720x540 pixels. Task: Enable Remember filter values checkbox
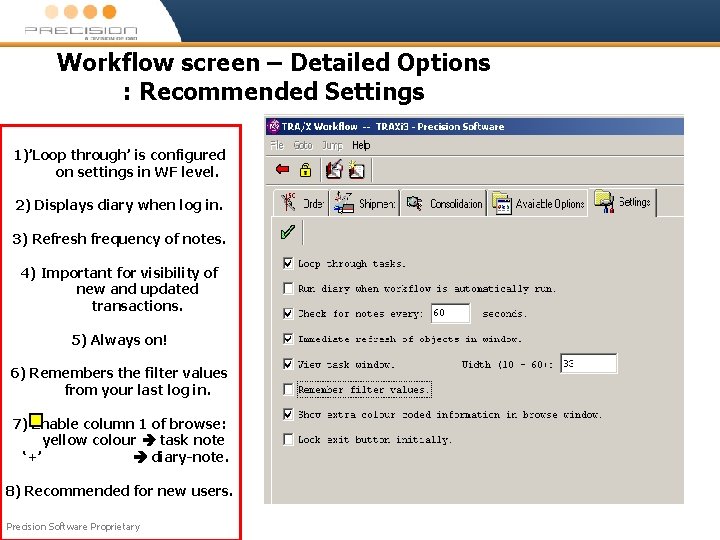[288, 389]
